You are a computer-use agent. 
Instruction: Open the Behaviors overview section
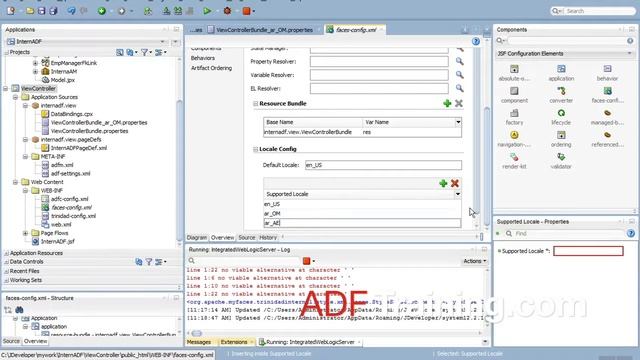coord(203,58)
